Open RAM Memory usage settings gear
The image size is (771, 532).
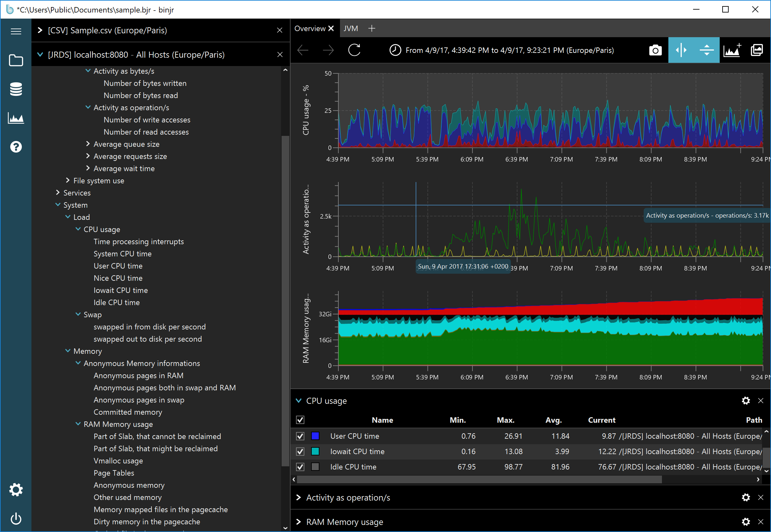[x=746, y=522]
